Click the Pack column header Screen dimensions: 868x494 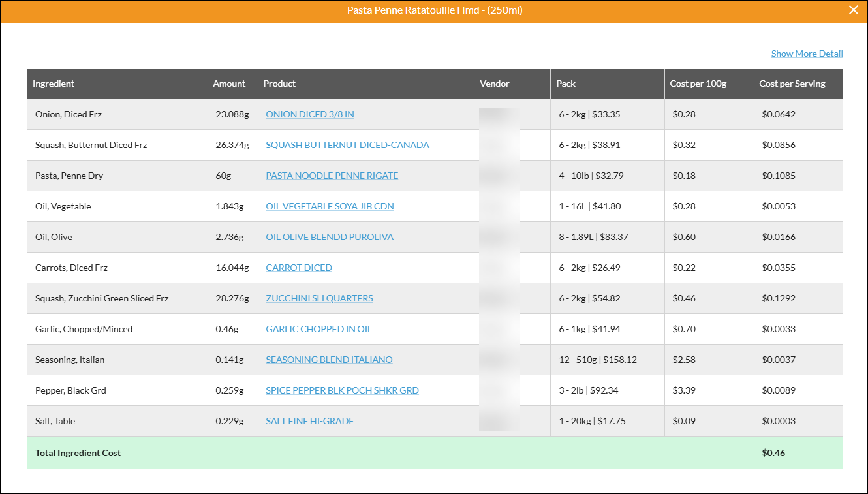coord(566,83)
